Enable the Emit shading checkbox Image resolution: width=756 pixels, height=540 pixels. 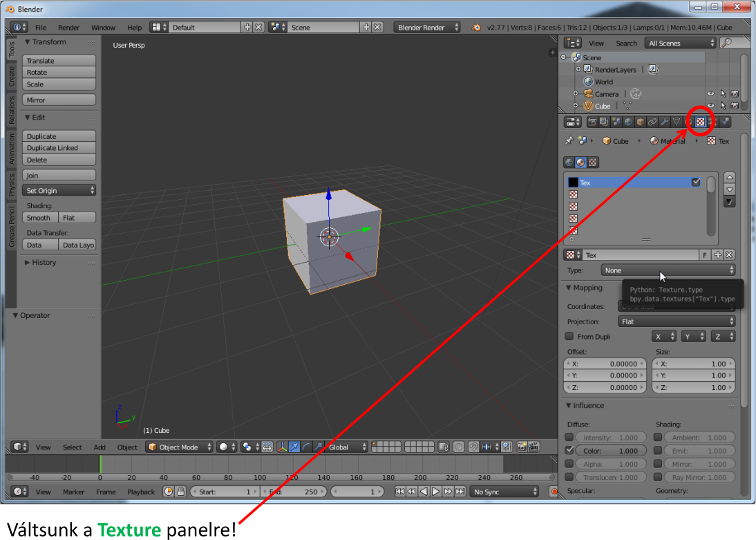pyautogui.click(x=658, y=450)
